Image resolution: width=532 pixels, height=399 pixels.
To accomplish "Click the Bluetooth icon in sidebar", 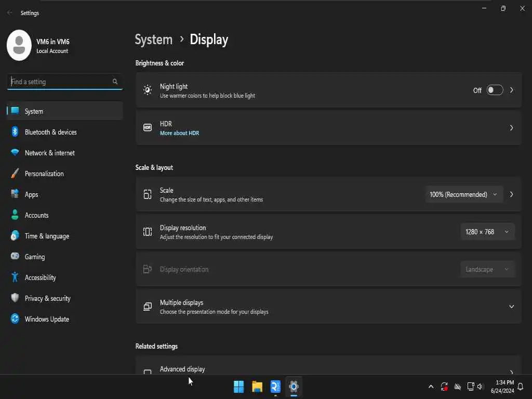I will pos(15,131).
